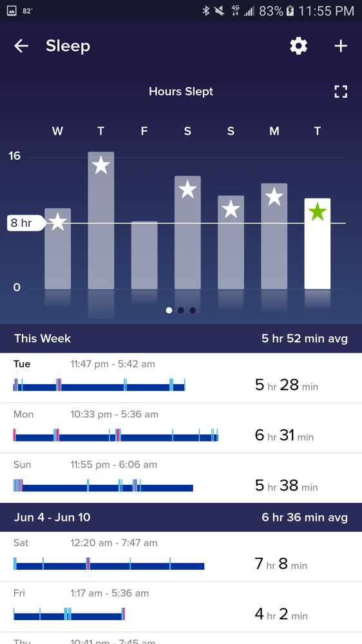
Task: Open Saturday 7 hr 8 min sleep entry
Action: [x=181, y=556]
